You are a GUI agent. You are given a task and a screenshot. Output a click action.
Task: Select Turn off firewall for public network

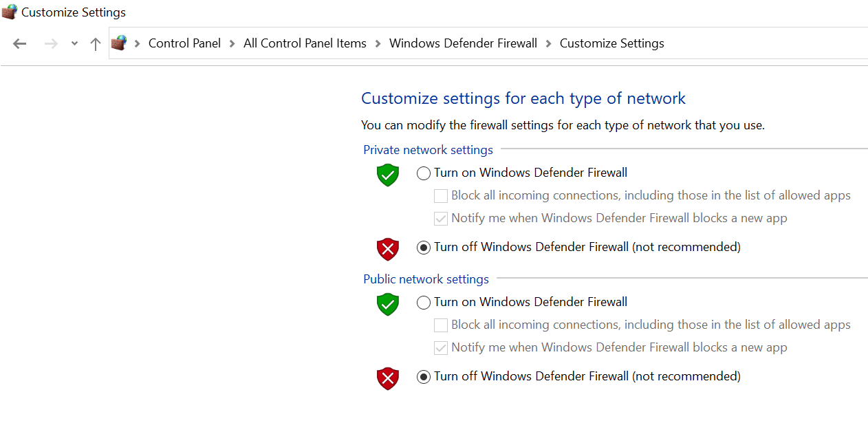[424, 376]
